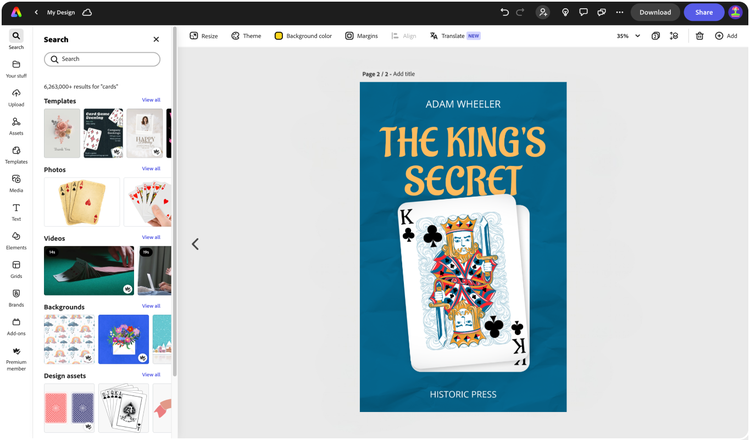Screen dimensions: 750x440
Task: Select the Text tool in sidebar
Action: [16, 212]
